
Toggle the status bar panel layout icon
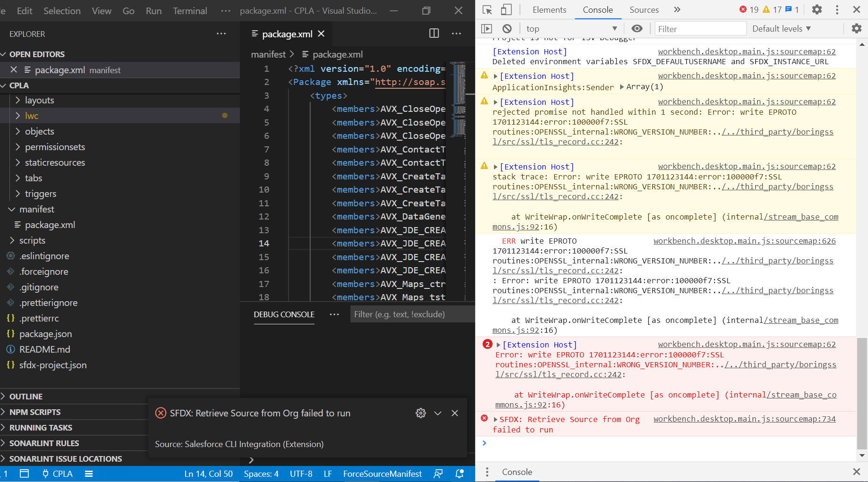(25, 474)
